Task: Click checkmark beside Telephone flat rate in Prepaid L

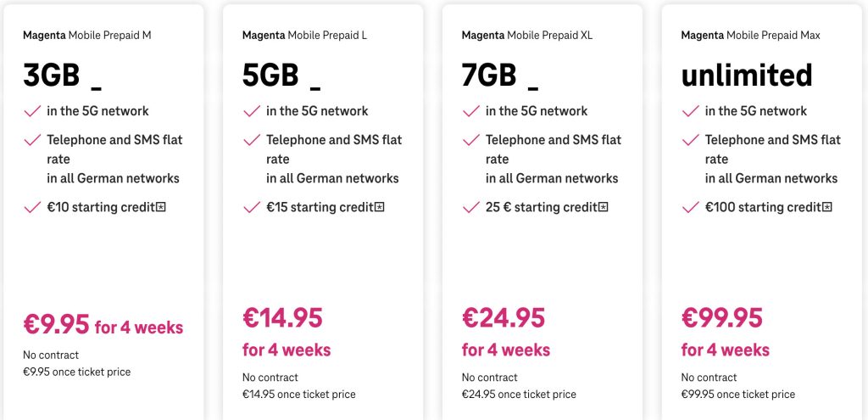Action: click(x=252, y=140)
